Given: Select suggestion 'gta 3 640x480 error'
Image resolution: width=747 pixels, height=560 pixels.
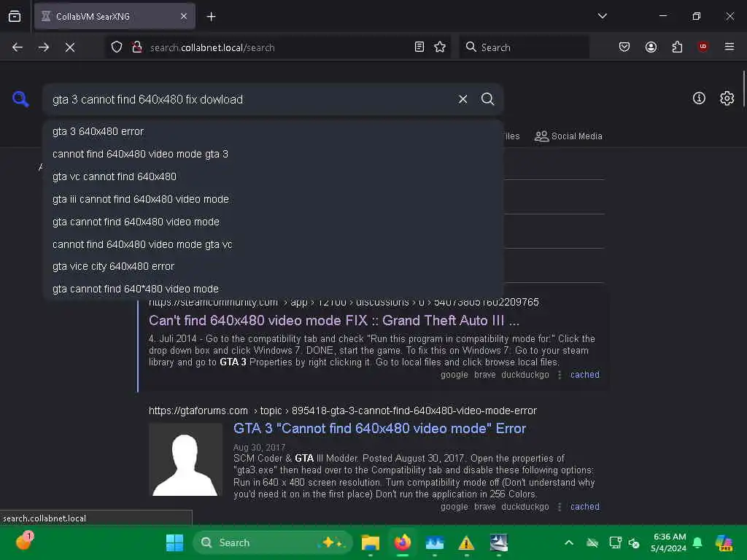Looking at the screenshot, I should (273, 131).
